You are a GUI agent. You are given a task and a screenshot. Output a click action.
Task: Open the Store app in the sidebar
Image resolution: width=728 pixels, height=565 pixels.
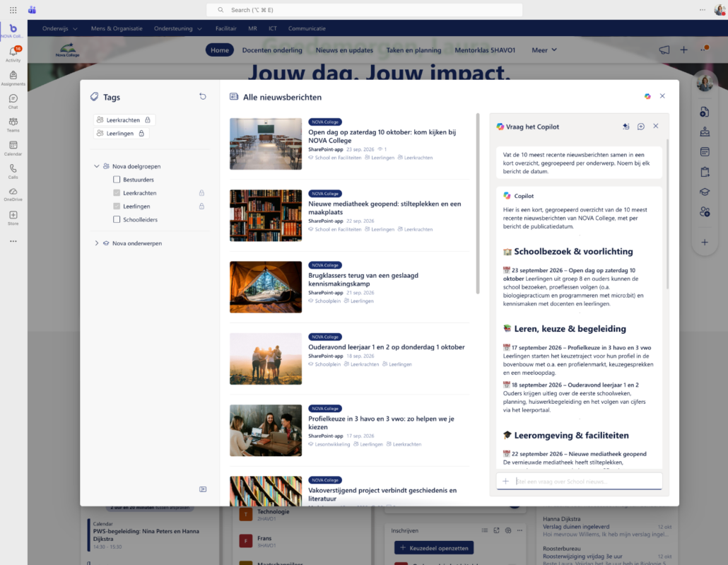point(13,218)
